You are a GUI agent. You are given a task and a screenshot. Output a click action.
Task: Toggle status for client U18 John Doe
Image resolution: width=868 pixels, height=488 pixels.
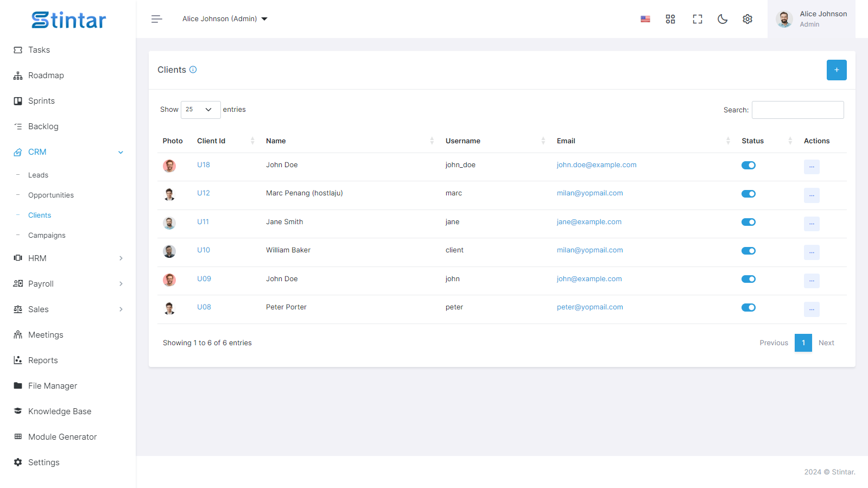749,166
